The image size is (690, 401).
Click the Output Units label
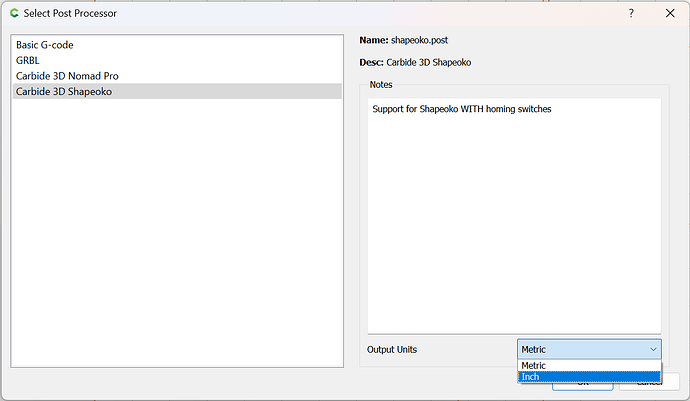(392, 349)
